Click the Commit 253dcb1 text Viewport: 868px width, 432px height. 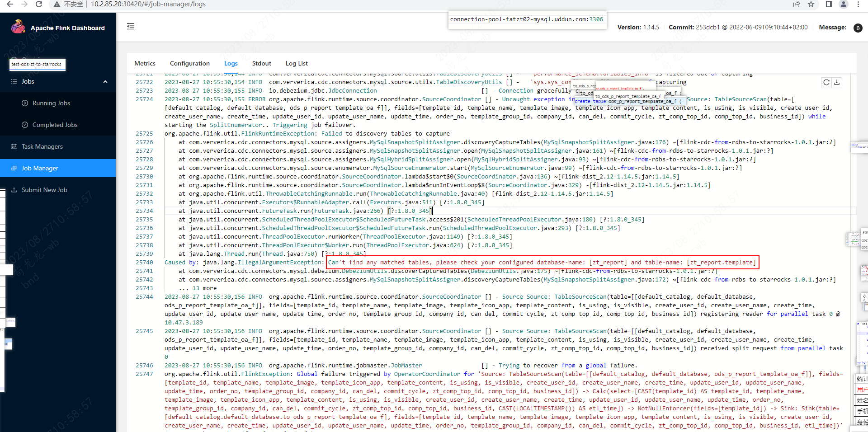[x=738, y=28]
